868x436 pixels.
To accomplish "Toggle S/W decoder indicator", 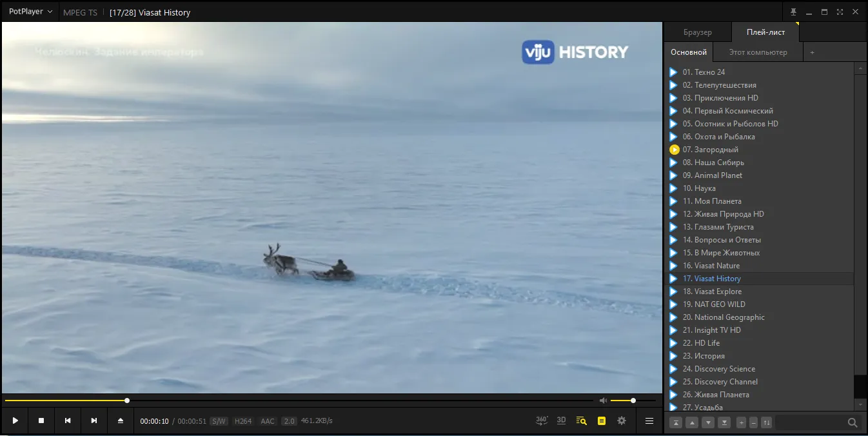I will pos(219,421).
